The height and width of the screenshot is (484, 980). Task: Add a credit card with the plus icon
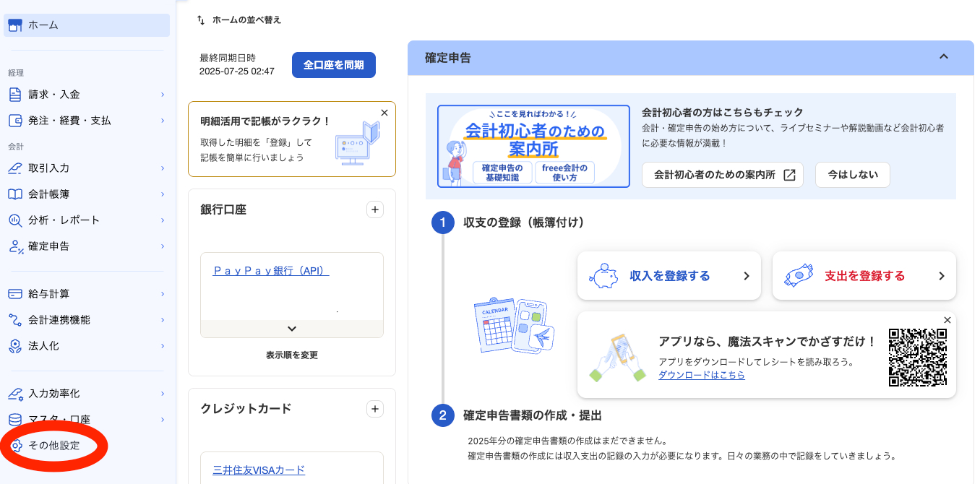375,409
